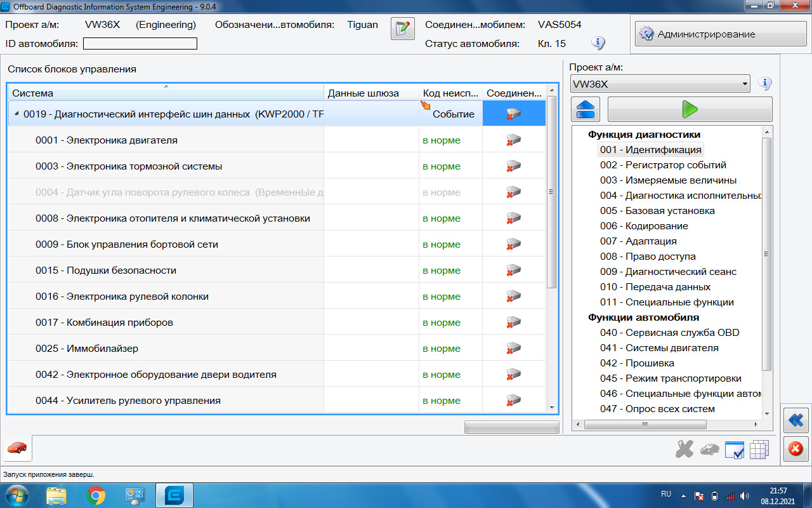Select 005 - Базовая установка

[657, 211]
